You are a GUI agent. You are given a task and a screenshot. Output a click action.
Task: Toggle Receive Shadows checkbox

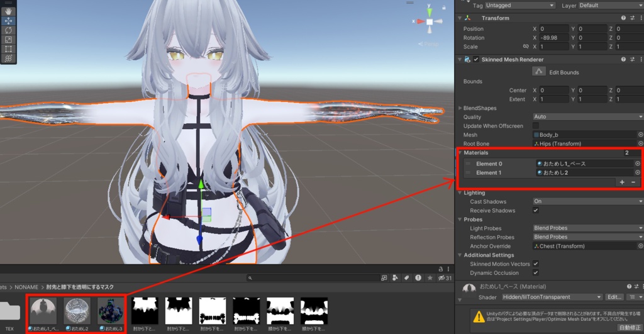tap(536, 210)
